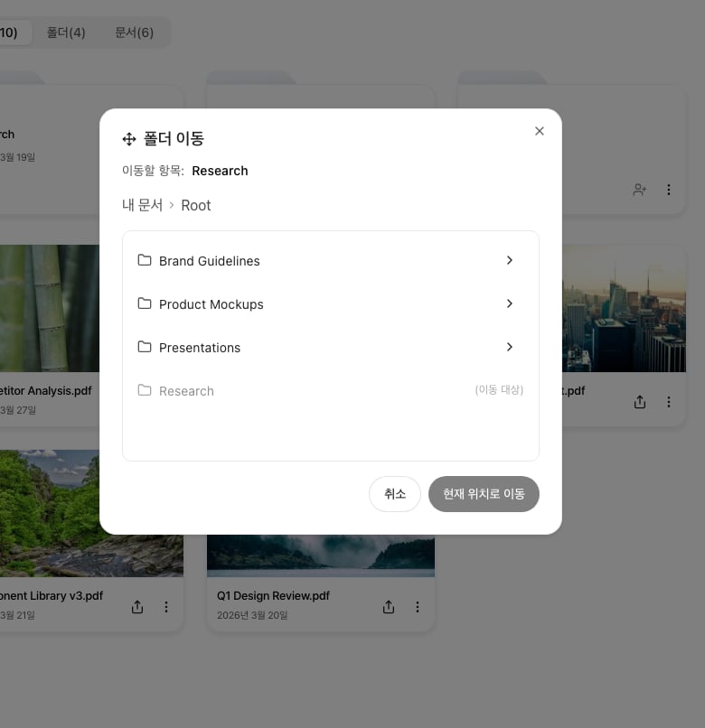Click the add-person share icon on folder card

(640, 190)
